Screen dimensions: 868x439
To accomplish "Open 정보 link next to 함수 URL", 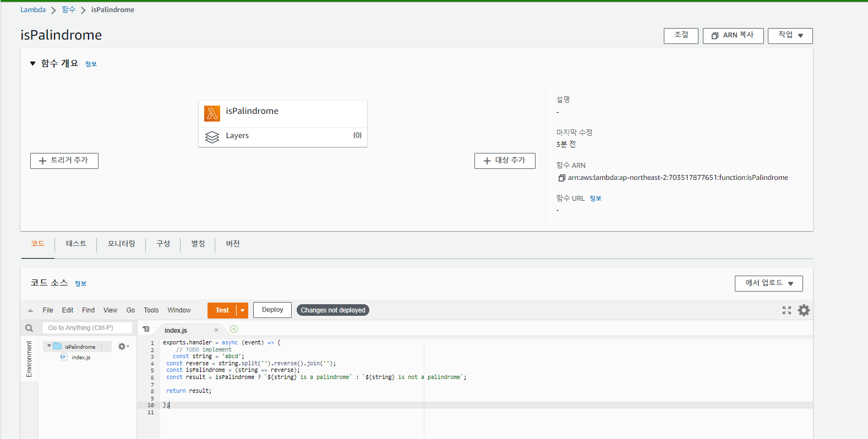I will coord(596,199).
